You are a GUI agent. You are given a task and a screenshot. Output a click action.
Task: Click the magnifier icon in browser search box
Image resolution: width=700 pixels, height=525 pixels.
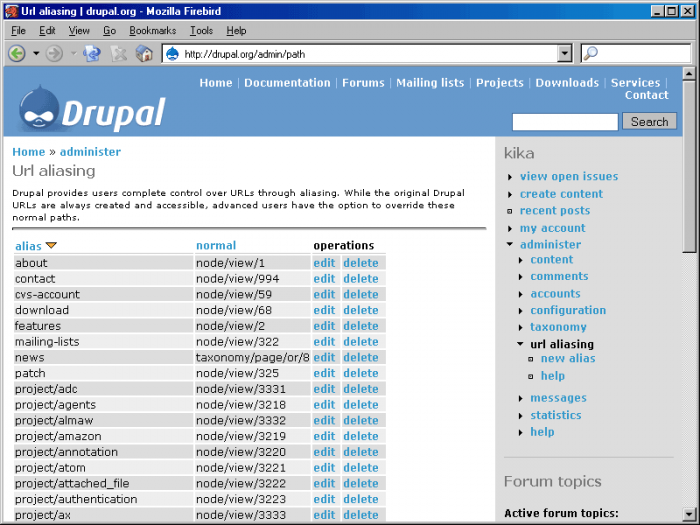[591, 54]
